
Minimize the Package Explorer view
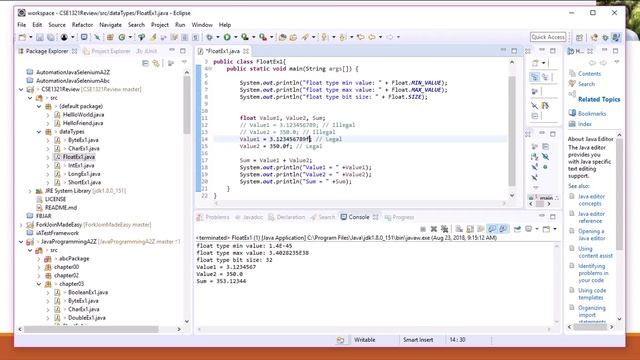(172, 51)
